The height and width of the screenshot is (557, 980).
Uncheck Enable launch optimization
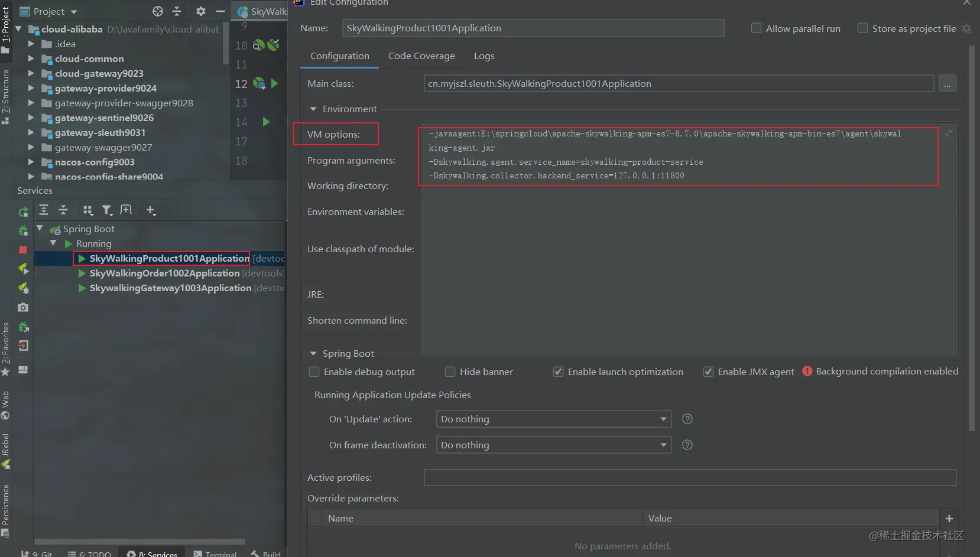click(x=558, y=372)
